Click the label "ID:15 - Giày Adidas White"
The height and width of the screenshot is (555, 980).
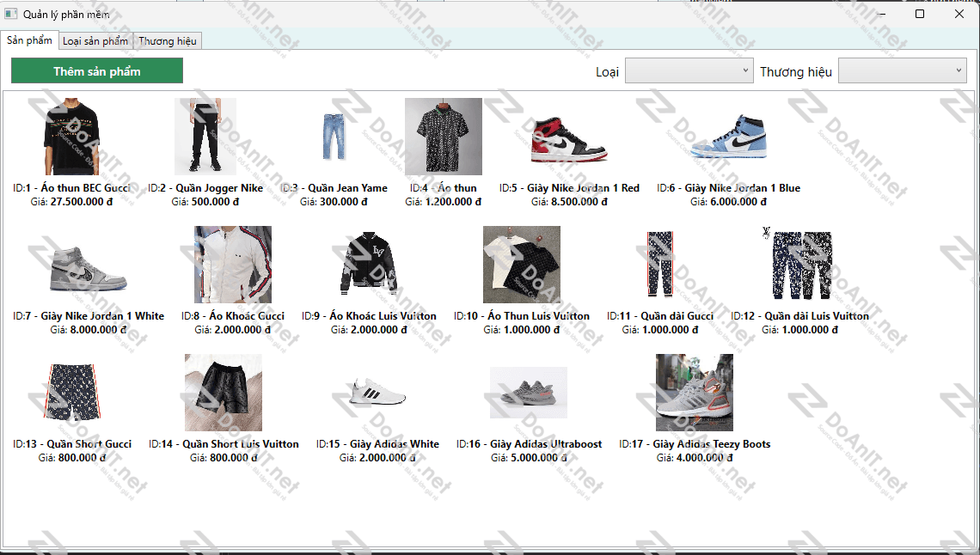pyautogui.click(x=377, y=444)
